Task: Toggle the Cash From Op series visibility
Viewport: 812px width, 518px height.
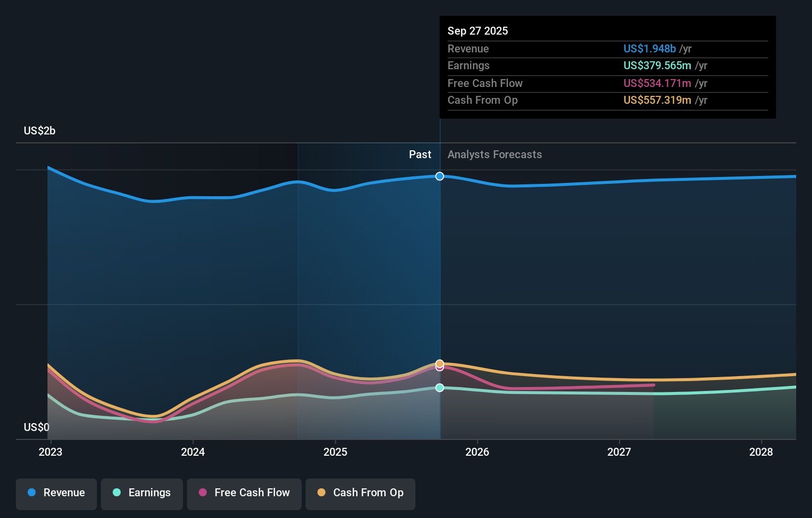Action: pos(360,493)
